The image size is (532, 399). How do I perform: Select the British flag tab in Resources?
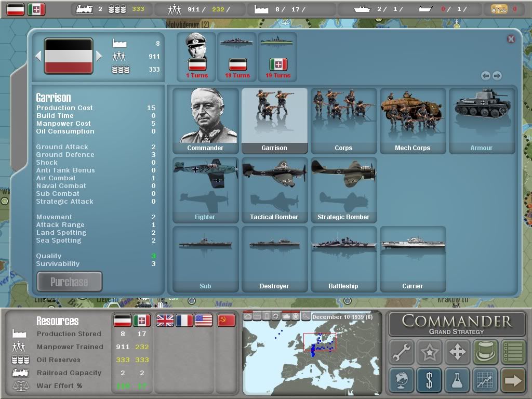tap(165, 321)
